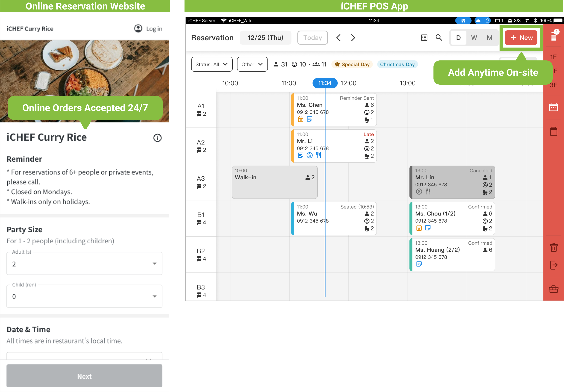Switch to Day view with D
This screenshot has height=392, width=564.
pos(458,38)
